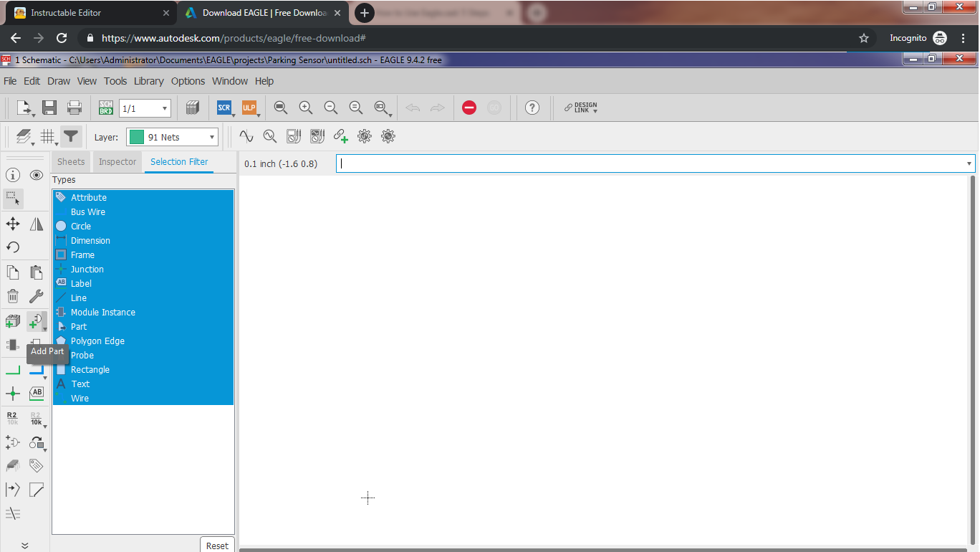Open the sheet 1/1 selector dropdown
The image size is (980, 552).
[x=145, y=109]
